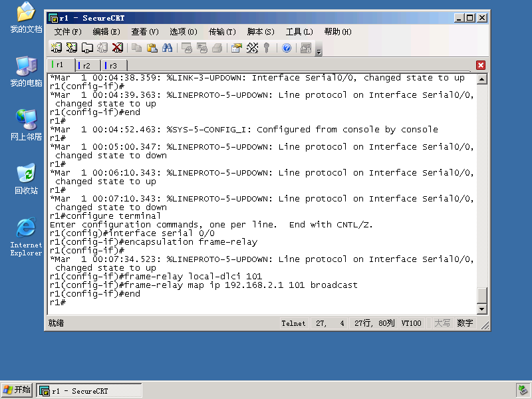This screenshot has height=399, width=532.
Task: Close the active tab with red X
Action: 480,65
